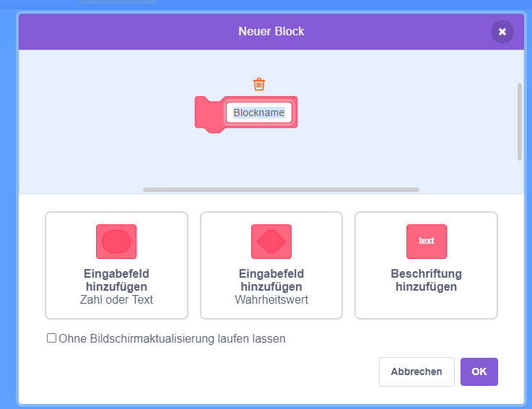
Task: Click the vertical scrollbar in block preview
Action: pos(520,121)
